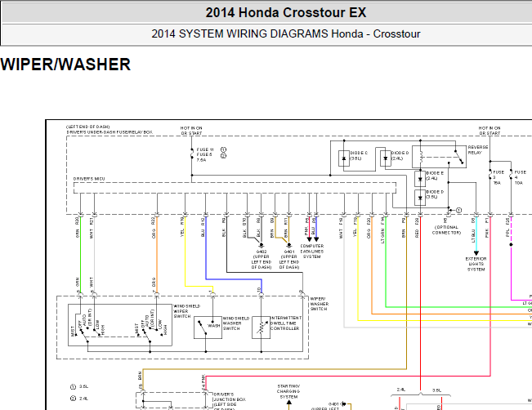Screen dimensions: 532x410
Task: Click the red RED wire from F28
Action: click(x=420, y=302)
